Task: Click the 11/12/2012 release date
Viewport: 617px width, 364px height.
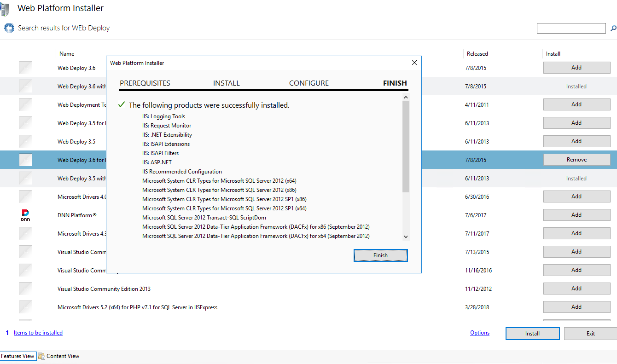Action: (478, 289)
